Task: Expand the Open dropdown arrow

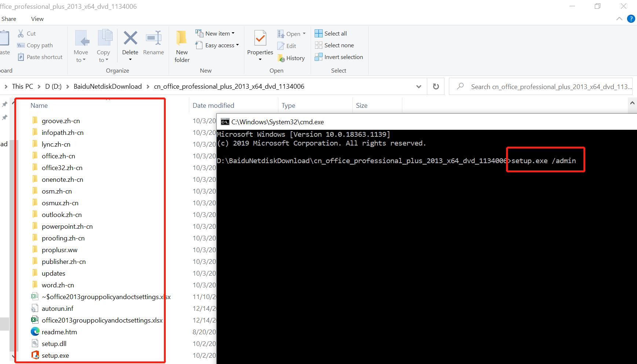Action: pyautogui.click(x=304, y=34)
